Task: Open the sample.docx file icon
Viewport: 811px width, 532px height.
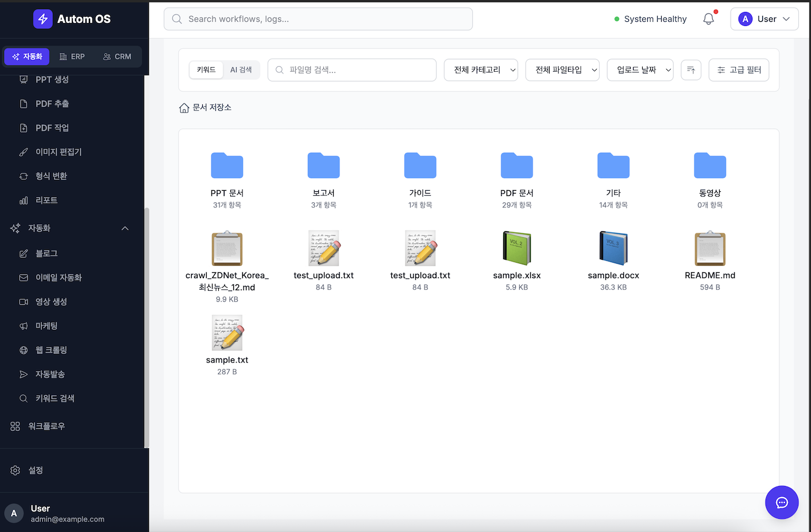Action: click(x=613, y=248)
